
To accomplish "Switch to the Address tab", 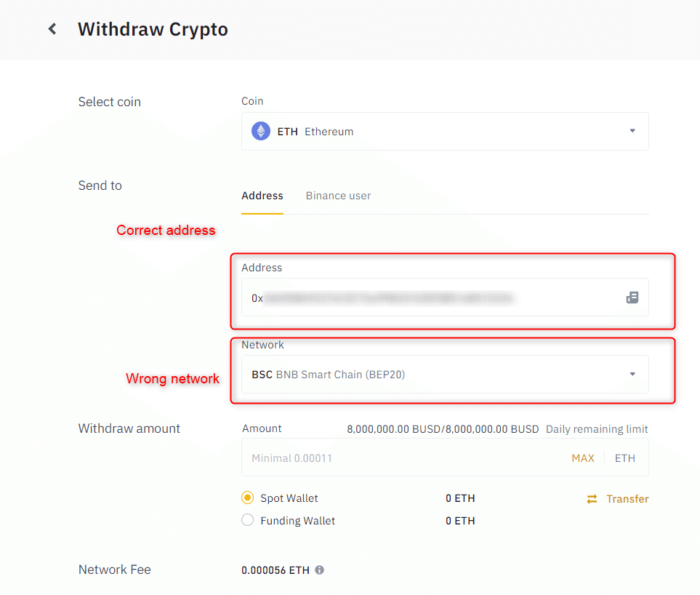I will tap(262, 196).
